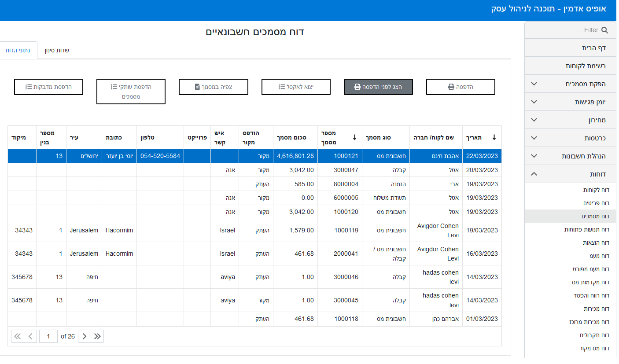Click the צפיה במסמך button
Viewport: 619px width, 364px height.
tap(214, 87)
